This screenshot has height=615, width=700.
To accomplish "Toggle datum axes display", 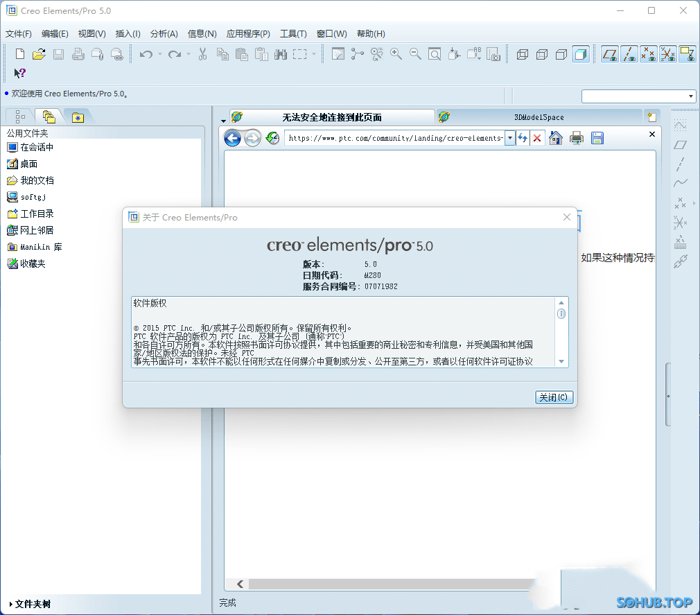I will pyautogui.click(x=629, y=54).
